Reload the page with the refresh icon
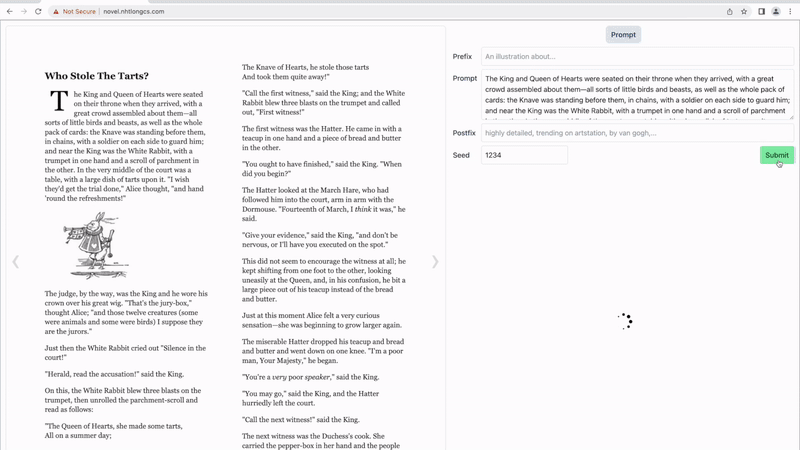800x450 pixels. tap(38, 11)
